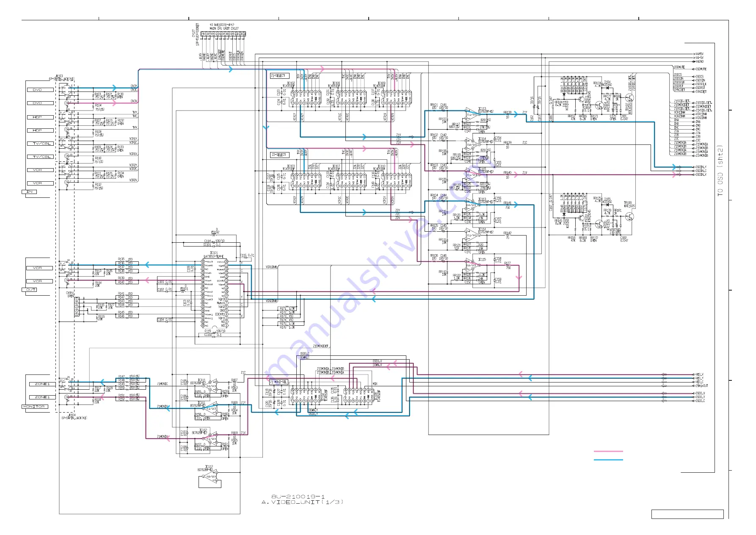Click the "D105" diode label

click(x=607, y=199)
